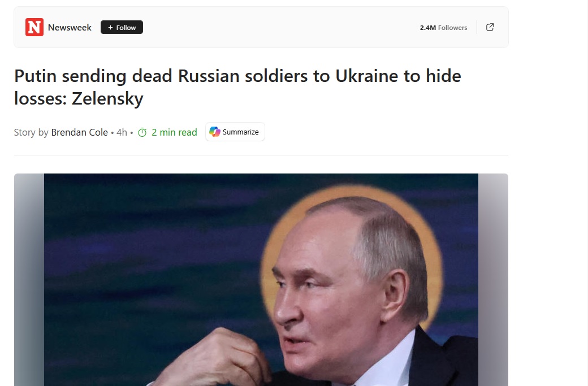The height and width of the screenshot is (386, 588).
Task: Open the Newsweek publisher name link
Action: pyautogui.click(x=70, y=27)
